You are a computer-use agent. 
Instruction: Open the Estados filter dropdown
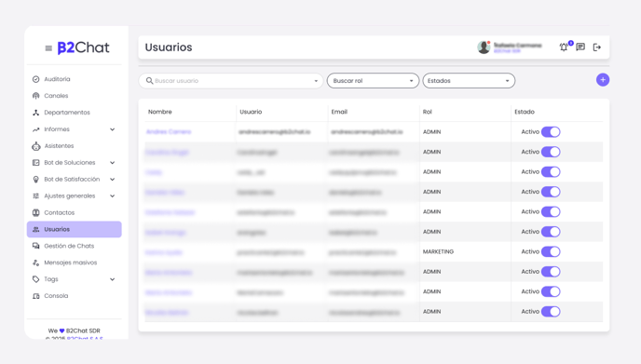[469, 81]
